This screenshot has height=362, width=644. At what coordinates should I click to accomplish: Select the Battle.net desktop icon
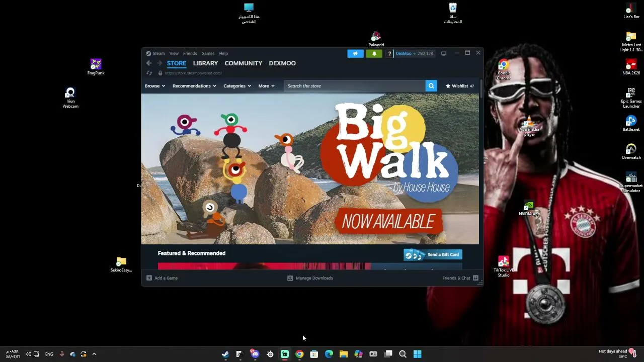(x=631, y=124)
